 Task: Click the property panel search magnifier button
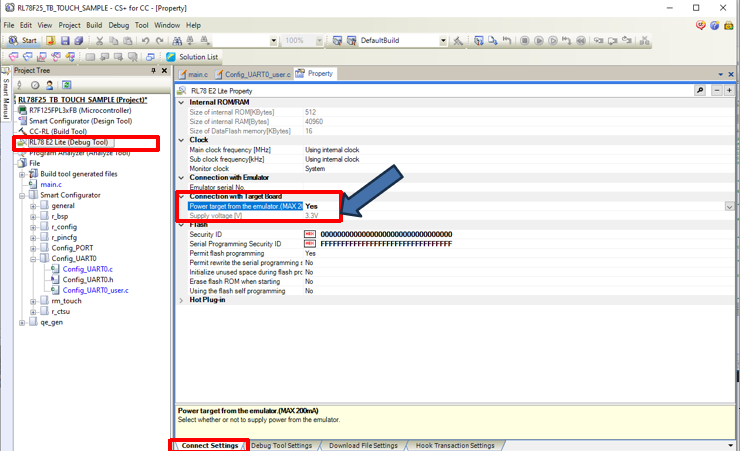click(x=700, y=90)
